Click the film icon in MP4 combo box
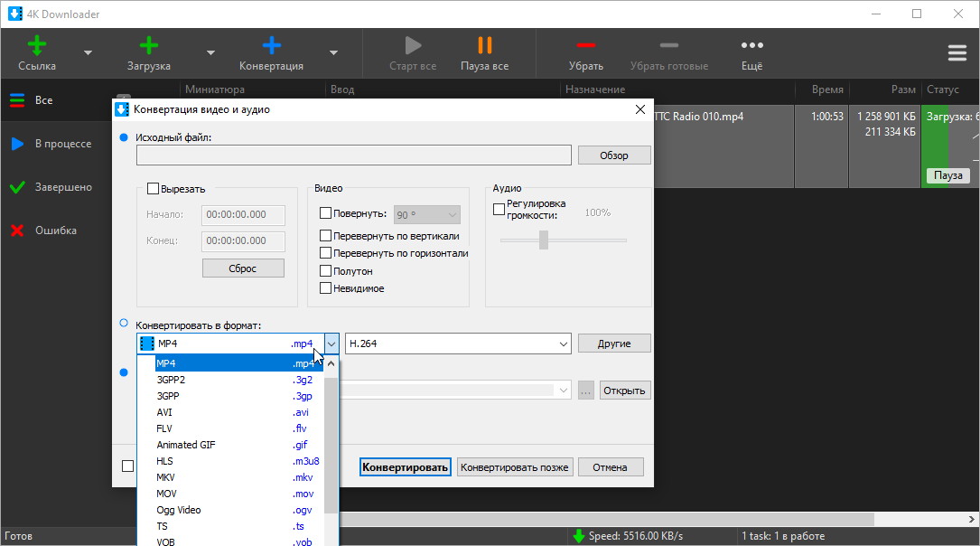Screen dimensions: 980x546 click(x=147, y=344)
